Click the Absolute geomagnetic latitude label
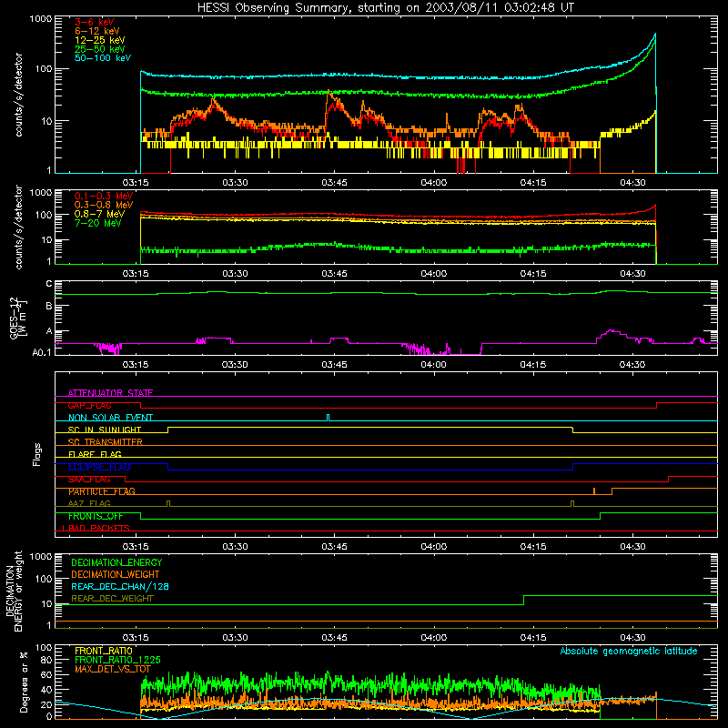The image size is (728, 728). (x=629, y=651)
